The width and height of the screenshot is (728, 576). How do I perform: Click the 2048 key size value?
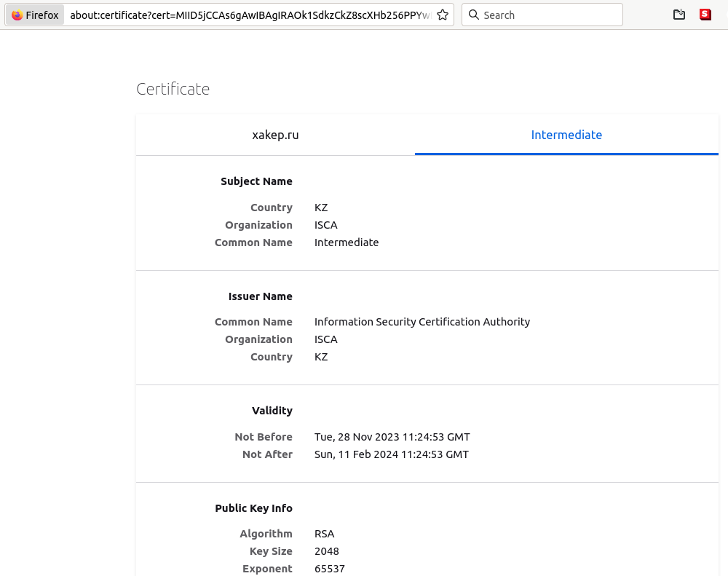tap(326, 551)
